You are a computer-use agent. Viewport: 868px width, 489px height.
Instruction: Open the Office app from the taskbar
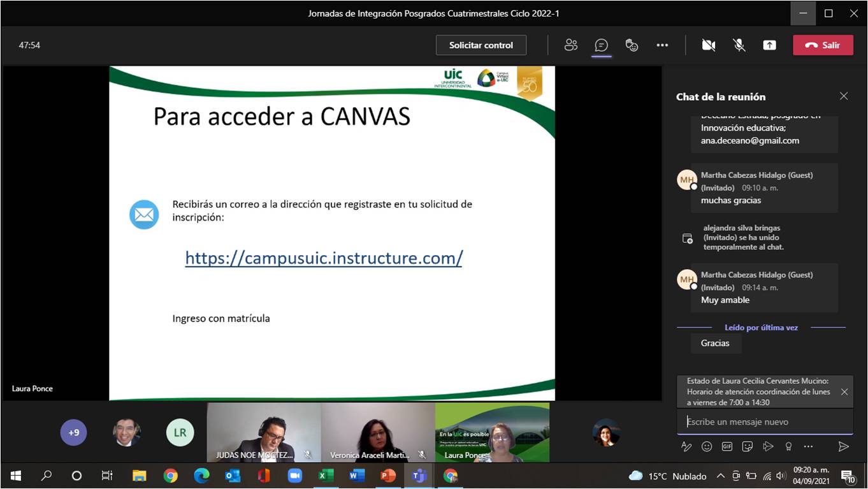263,476
